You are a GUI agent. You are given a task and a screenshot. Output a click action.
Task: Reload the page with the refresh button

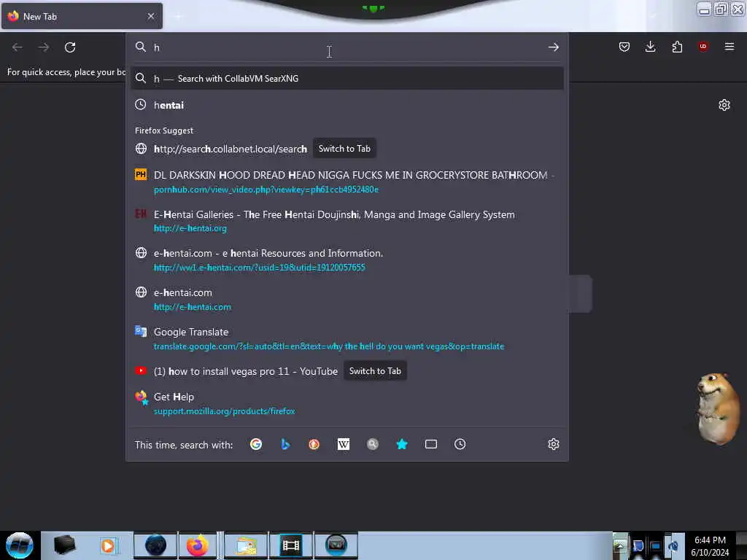70,47
